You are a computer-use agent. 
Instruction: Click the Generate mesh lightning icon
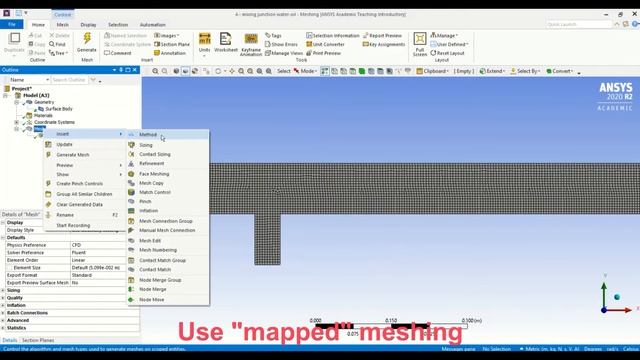87,39
